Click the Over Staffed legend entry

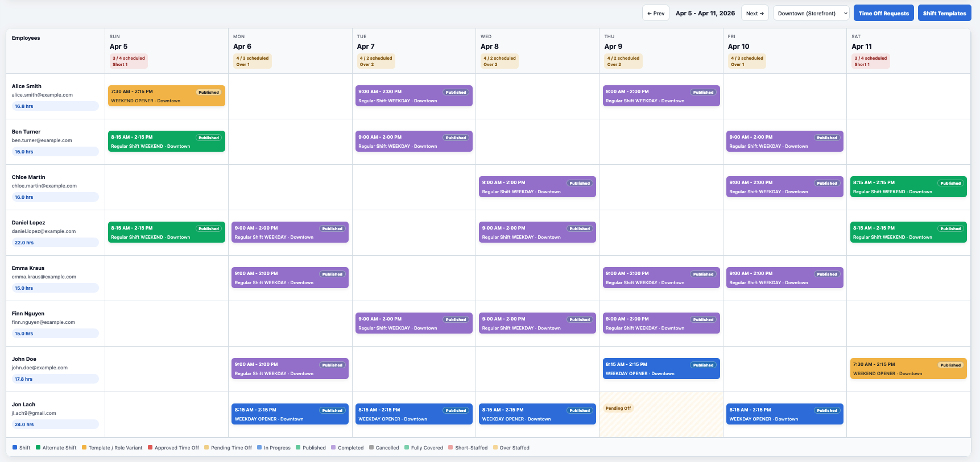511,448
